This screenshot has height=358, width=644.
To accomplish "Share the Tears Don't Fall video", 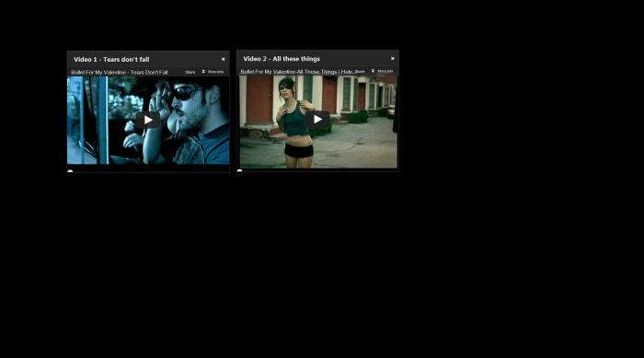I will tap(190, 72).
